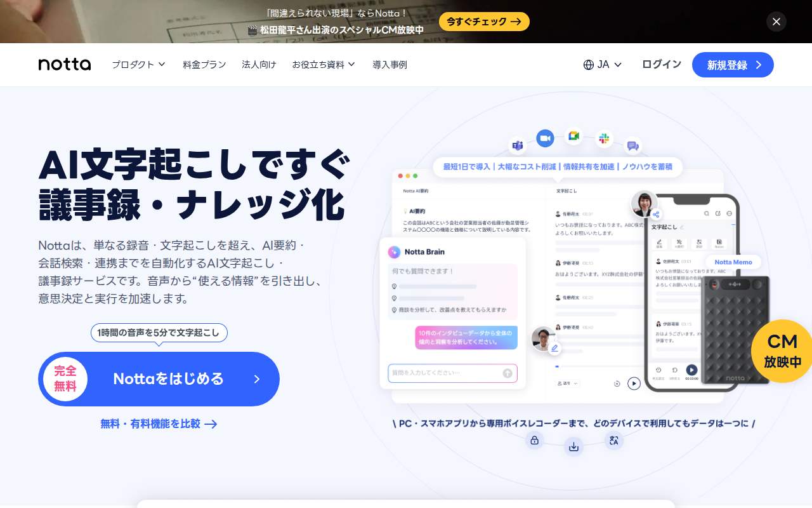Expand the プロダクト menu
Viewport: 812px width, 508px height.
(x=138, y=64)
